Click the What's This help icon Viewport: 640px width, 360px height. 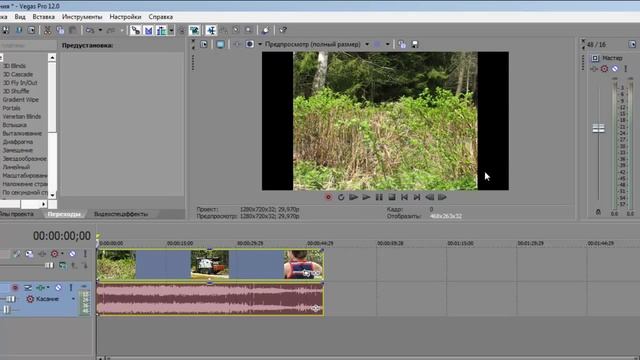(x=283, y=30)
